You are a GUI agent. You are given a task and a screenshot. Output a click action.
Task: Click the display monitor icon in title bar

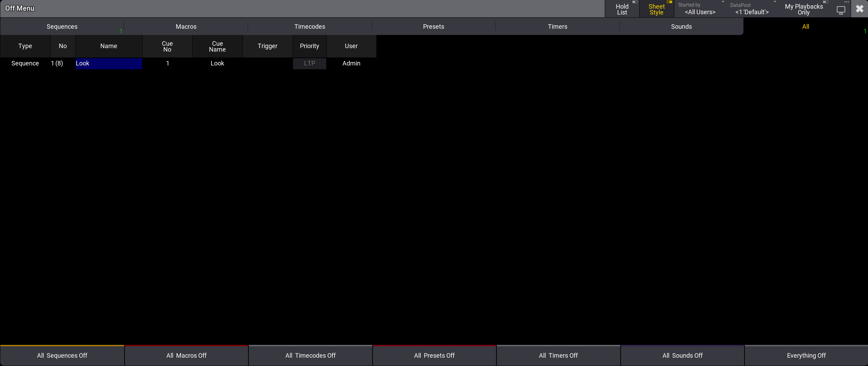[x=841, y=10]
